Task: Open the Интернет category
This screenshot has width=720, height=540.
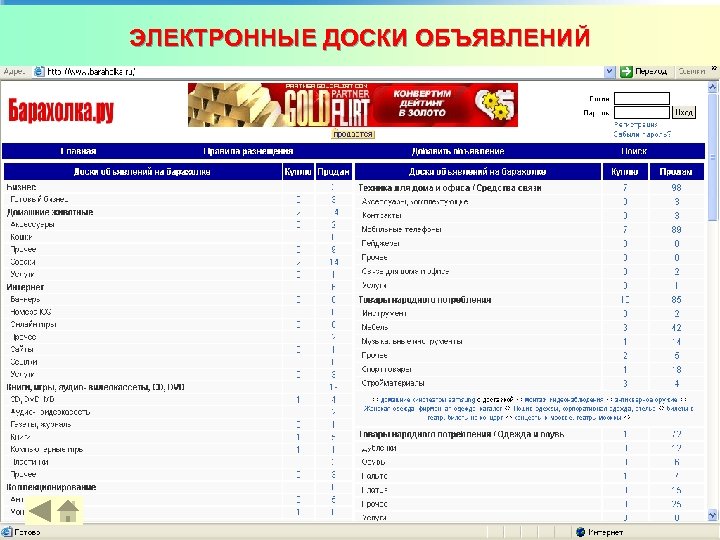Action: pos(25,287)
